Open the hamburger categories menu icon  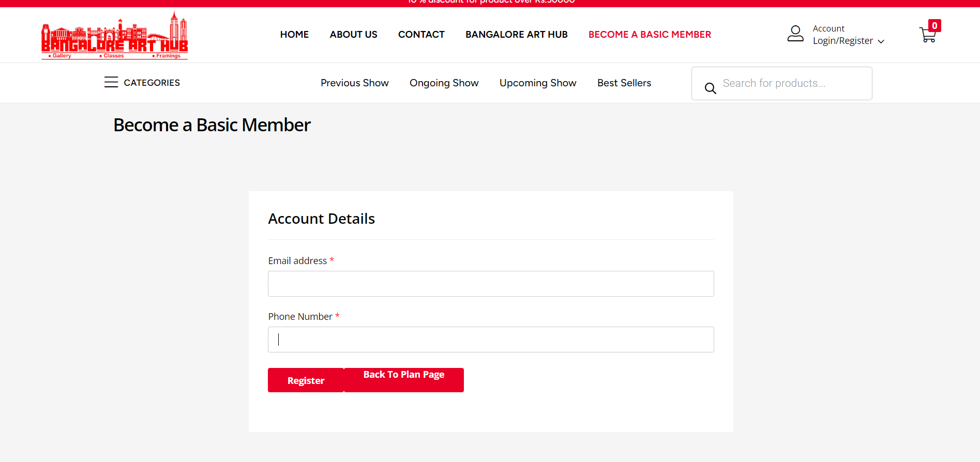[111, 83]
